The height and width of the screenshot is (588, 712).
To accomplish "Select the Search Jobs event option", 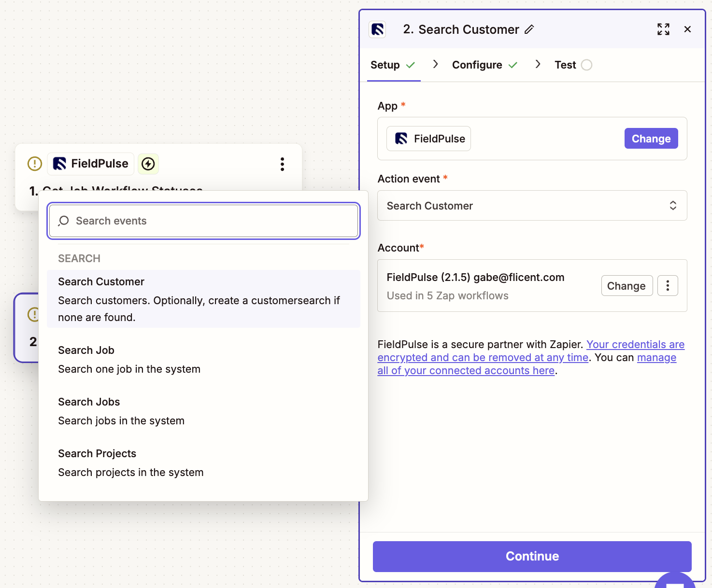I will pyautogui.click(x=203, y=411).
